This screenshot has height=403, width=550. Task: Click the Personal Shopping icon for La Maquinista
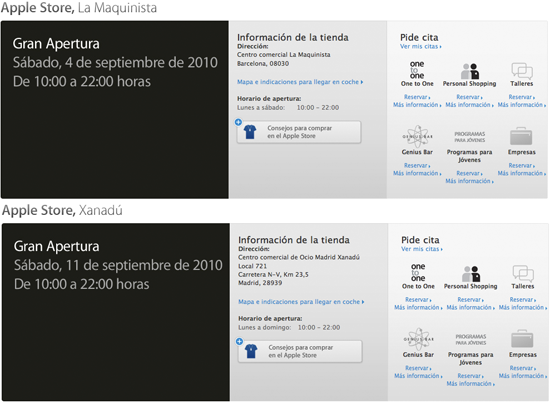coord(470,71)
